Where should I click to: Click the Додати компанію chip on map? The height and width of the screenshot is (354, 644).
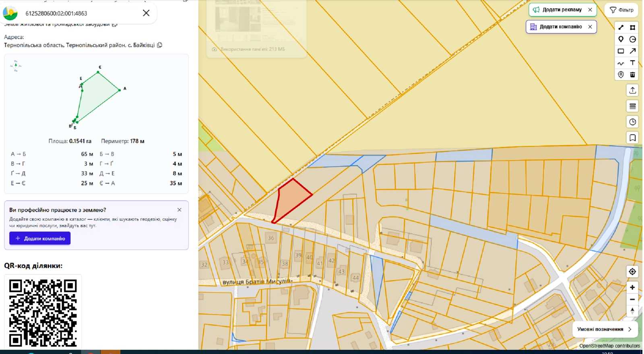(x=556, y=27)
